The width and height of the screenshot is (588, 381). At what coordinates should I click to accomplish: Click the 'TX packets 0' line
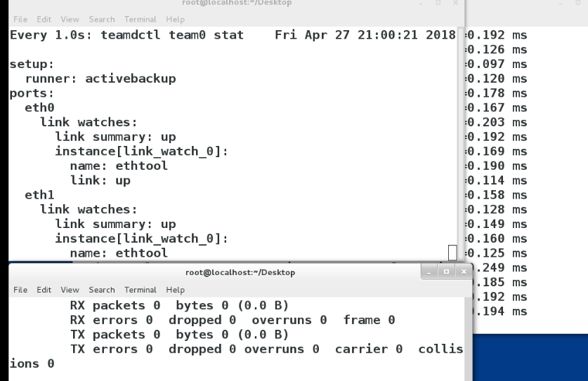click(179, 335)
